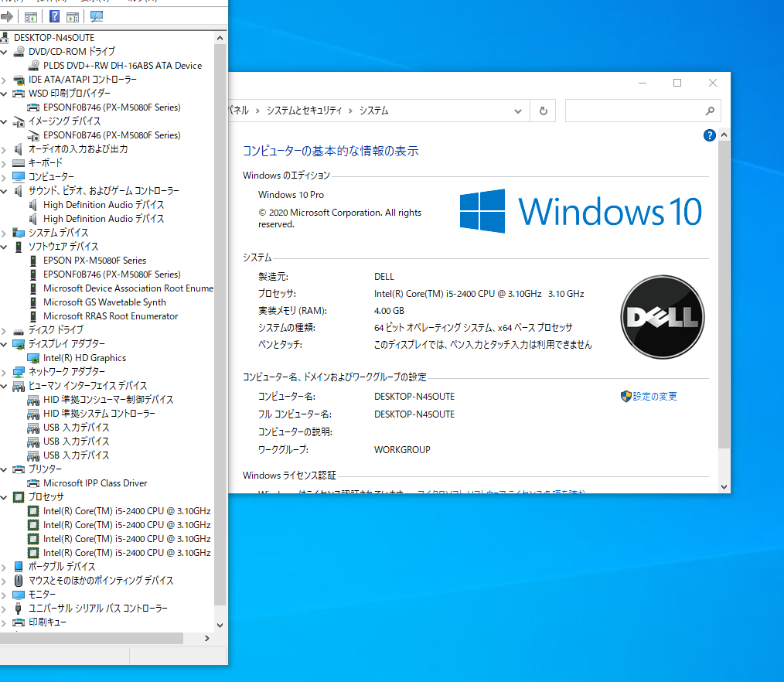Select Microsoft GS Wavetable Synth

tap(104, 302)
